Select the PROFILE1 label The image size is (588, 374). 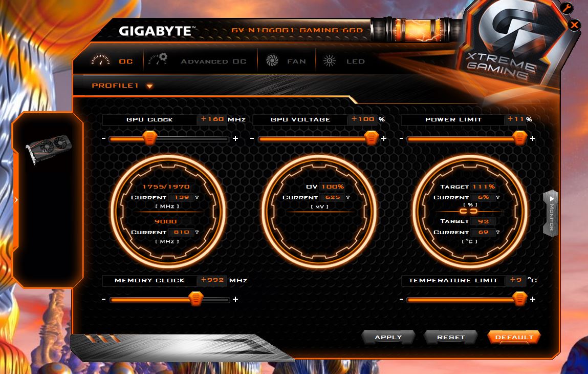coord(115,86)
